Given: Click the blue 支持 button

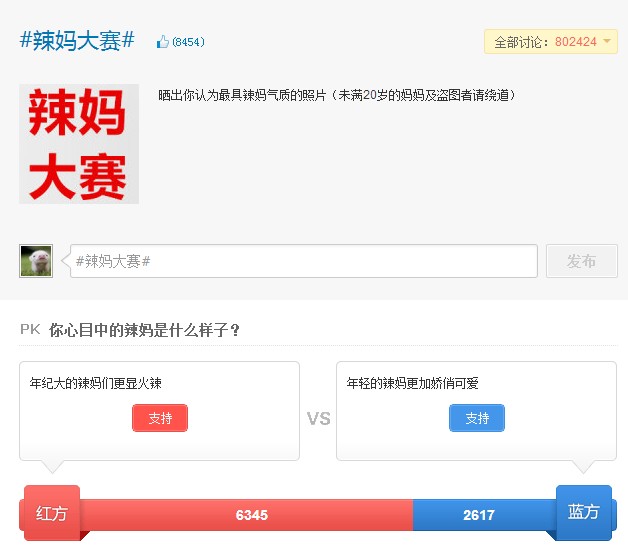Looking at the screenshot, I should point(477,418).
